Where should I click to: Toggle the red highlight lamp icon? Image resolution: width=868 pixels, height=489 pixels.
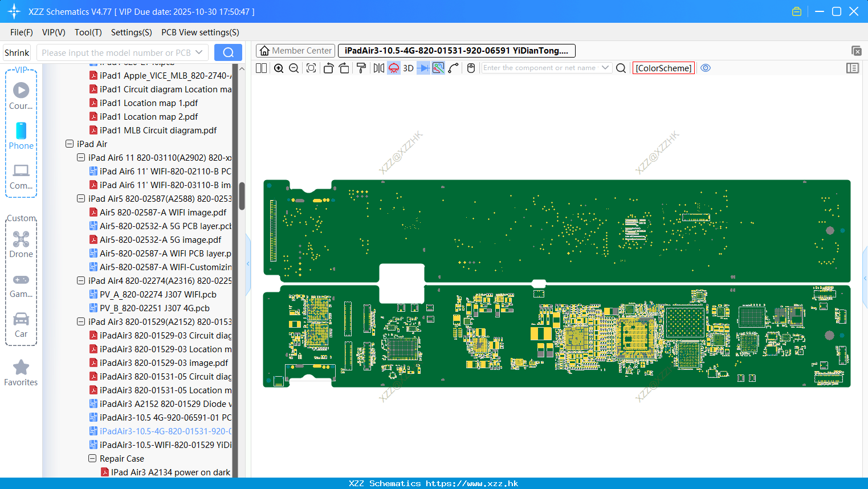point(394,68)
